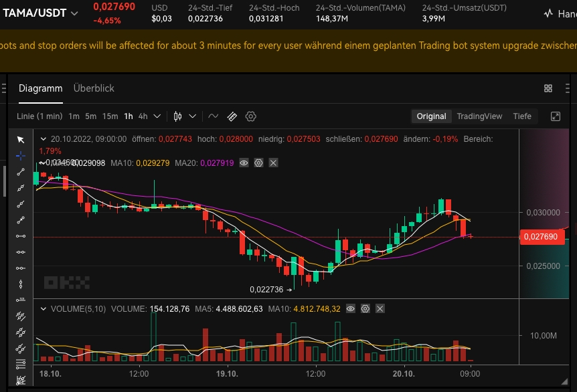Screen dimensions: 577x392
Task: Click the chart resize handle corner
Action: click(564, 382)
